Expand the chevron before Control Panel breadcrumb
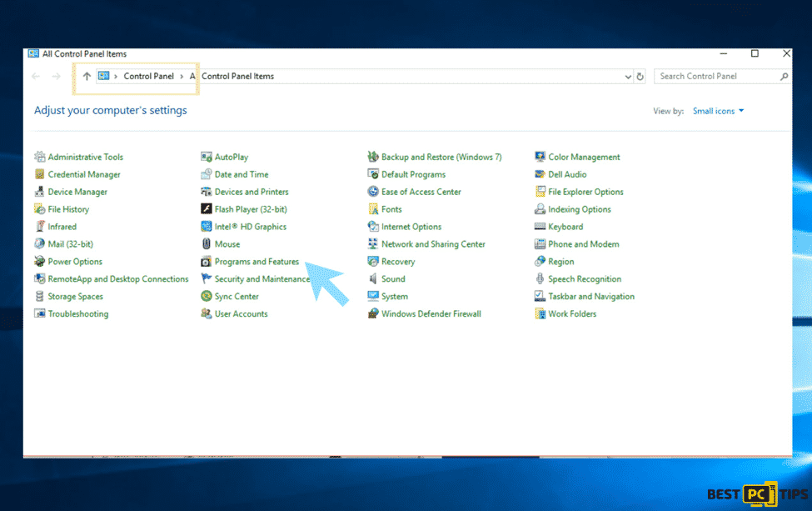This screenshot has width=812, height=511. (x=116, y=76)
